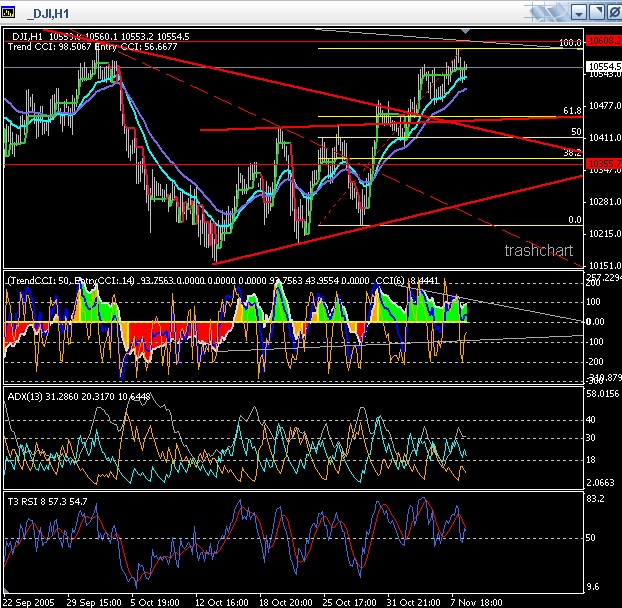Restore the _DJI,H1 chart window size
Viewport: 622px width, 608px height.
click(596, 12)
